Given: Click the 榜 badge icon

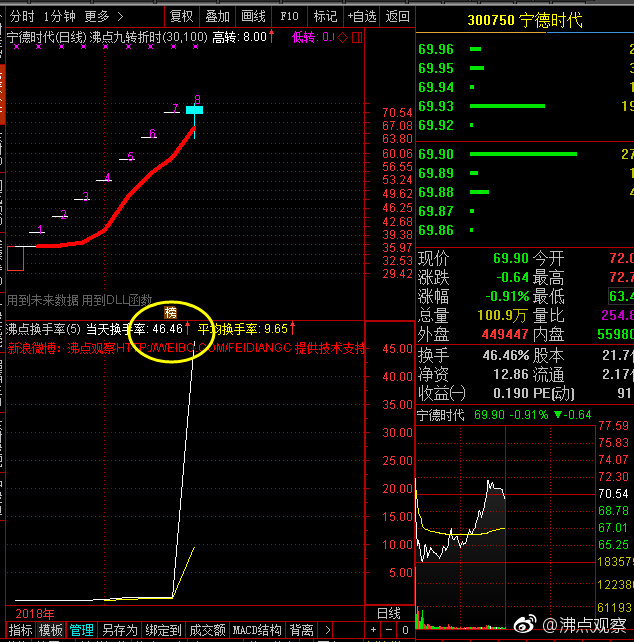Looking at the screenshot, I should click(x=170, y=313).
